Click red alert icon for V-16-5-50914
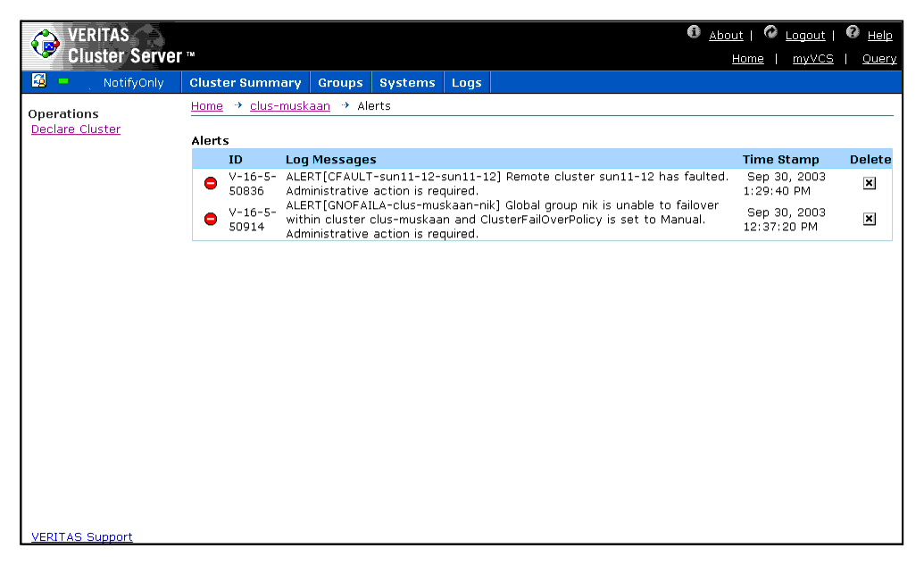This screenshot has height=565, width=924. pos(211,219)
